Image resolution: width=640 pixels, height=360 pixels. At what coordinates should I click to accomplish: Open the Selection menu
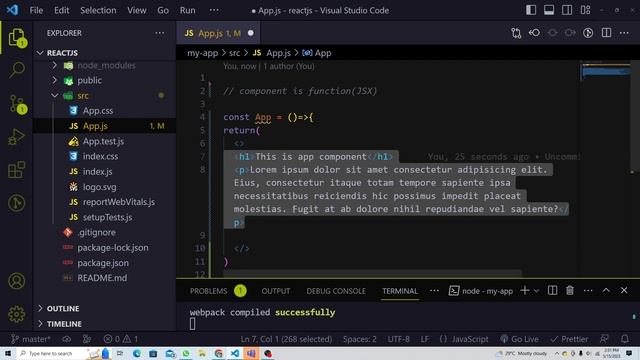point(98,10)
